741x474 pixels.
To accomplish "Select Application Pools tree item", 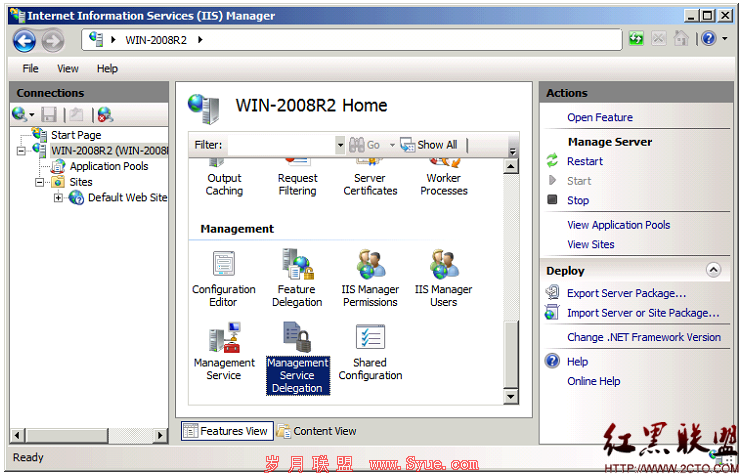I will click(x=109, y=166).
